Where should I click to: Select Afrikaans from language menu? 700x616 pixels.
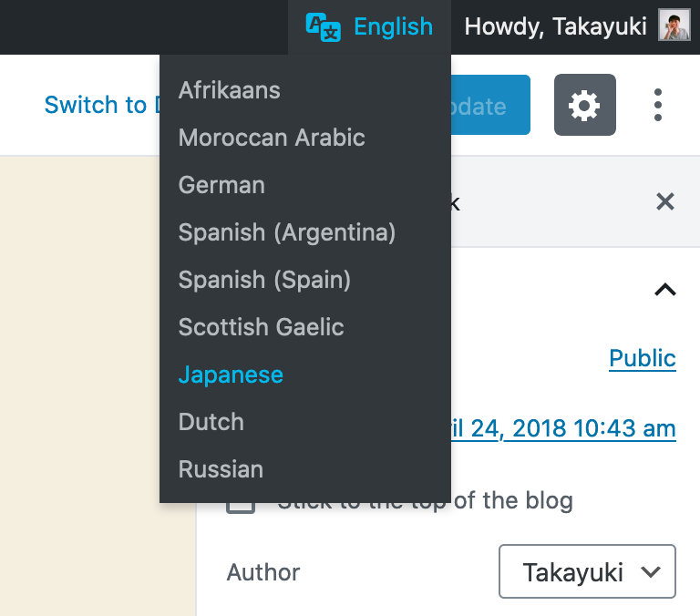(x=230, y=90)
